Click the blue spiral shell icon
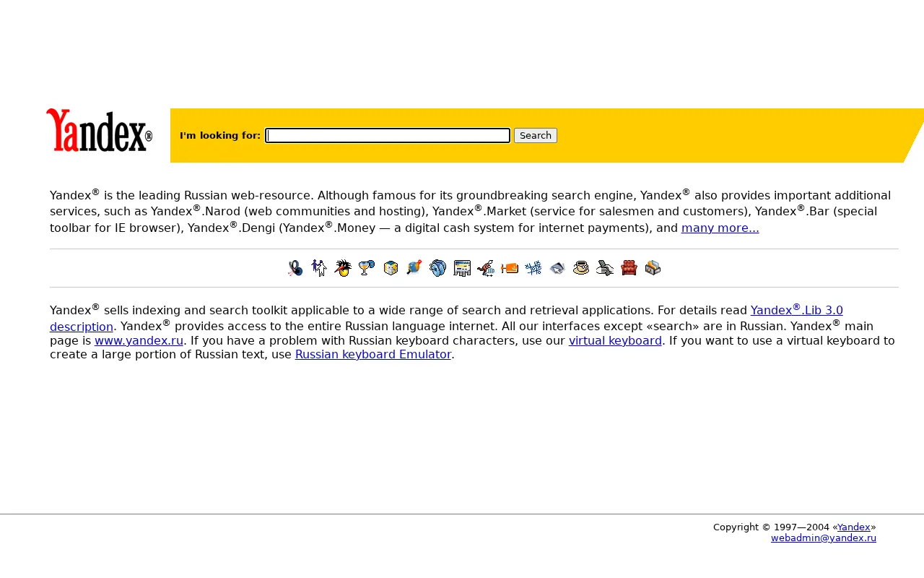 [x=438, y=268]
